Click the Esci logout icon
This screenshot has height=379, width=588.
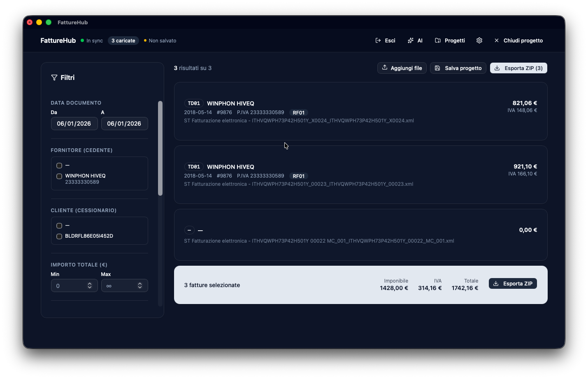[x=378, y=40]
